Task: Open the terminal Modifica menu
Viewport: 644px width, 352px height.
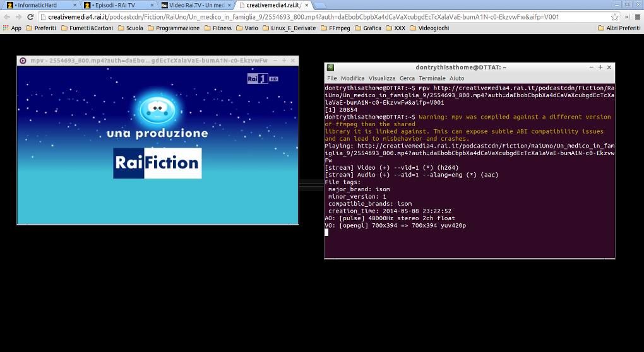Action: [352, 78]
